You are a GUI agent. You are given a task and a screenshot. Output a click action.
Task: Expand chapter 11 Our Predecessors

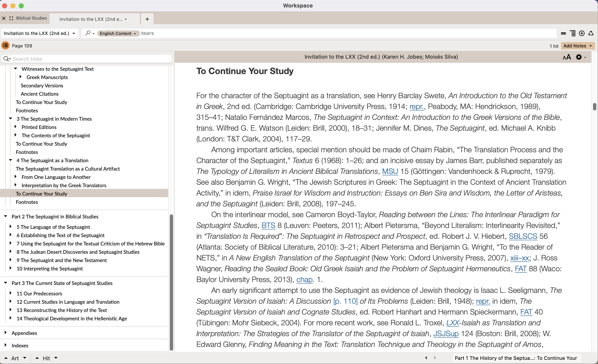pos(10,293)
